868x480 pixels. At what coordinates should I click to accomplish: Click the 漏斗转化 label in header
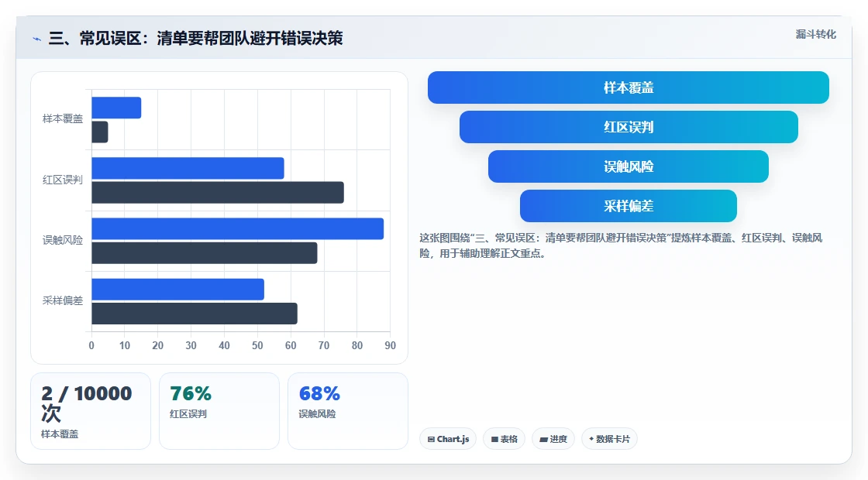coord(815,34)
